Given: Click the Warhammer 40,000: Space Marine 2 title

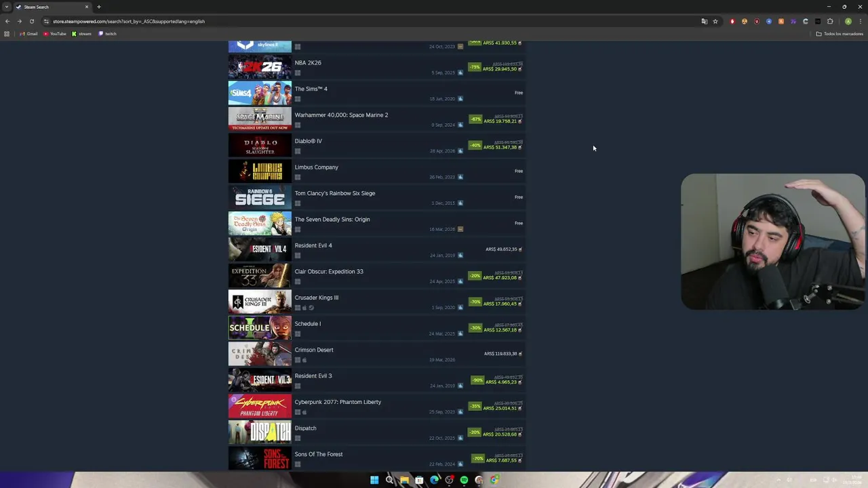Looking at the screenshot, I should coord(341,115).
